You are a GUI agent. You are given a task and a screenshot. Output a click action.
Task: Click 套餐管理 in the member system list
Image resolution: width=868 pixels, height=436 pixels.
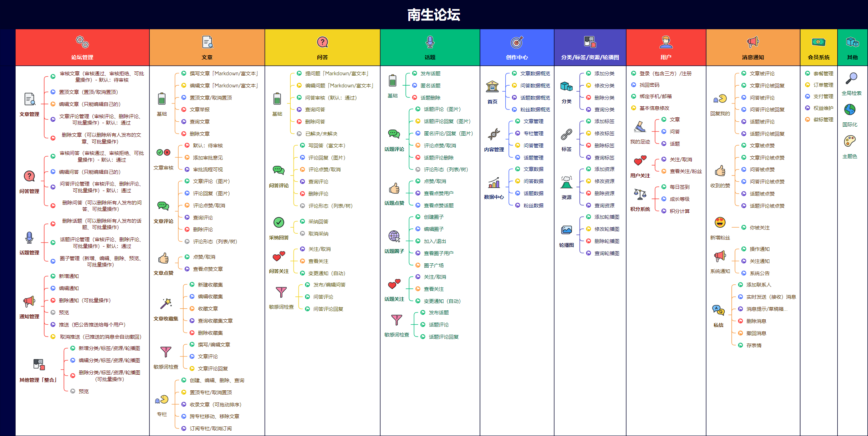click(823, 73)
